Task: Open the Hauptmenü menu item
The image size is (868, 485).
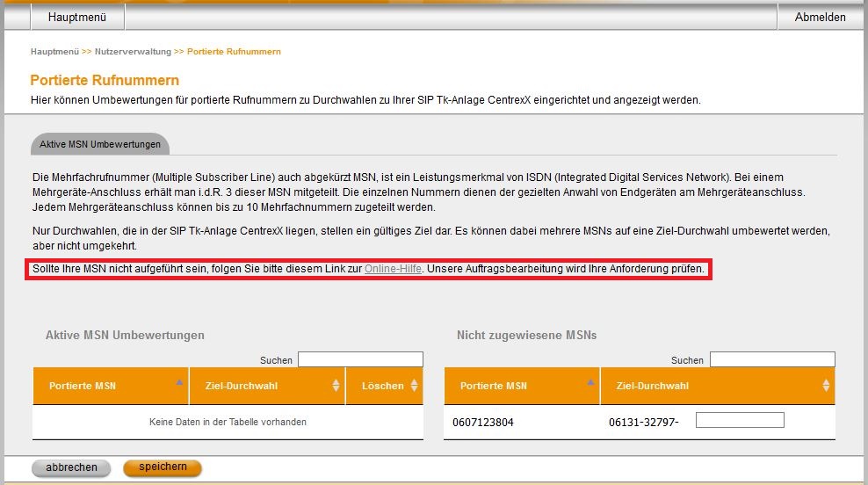Action: 77,18
